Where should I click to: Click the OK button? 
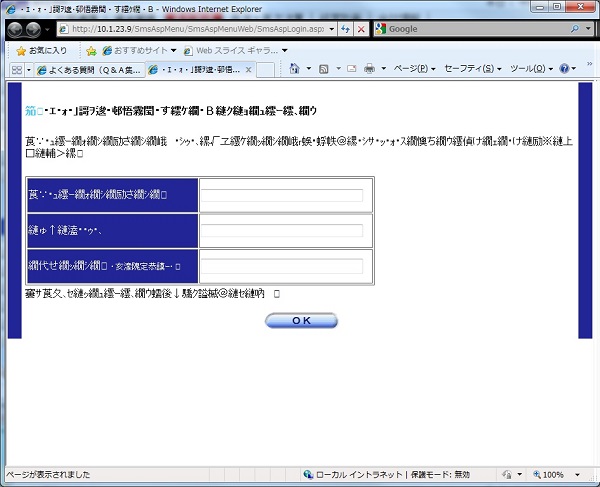pyautogui.click(x=302, y=321)
